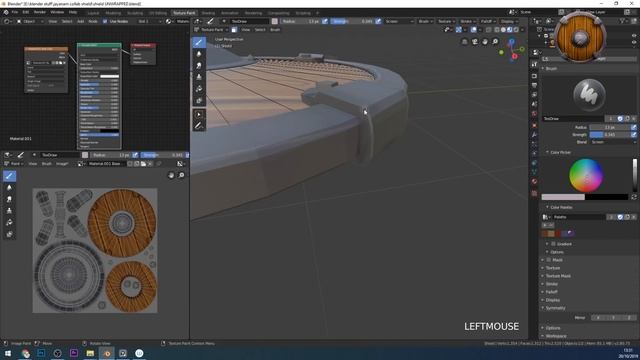Collapse the Symmetry panel
The width and height of the screenshot is (640, 360).
point(555,308)
